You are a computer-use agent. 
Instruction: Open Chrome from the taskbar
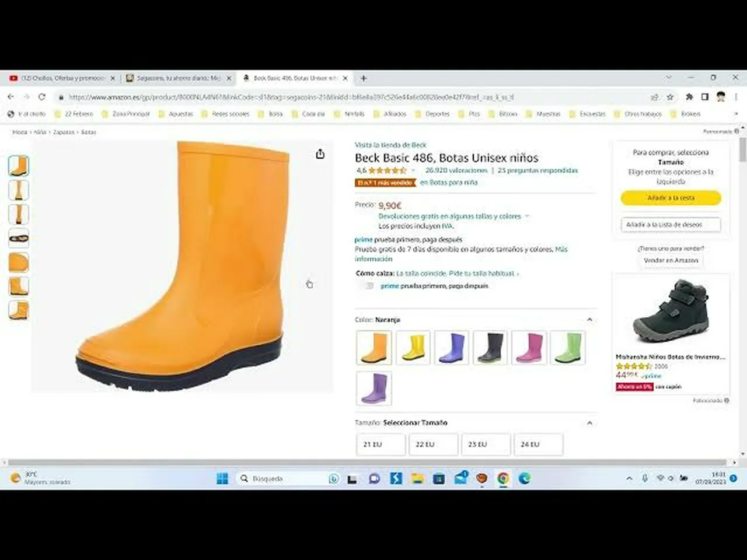point(503,479)
